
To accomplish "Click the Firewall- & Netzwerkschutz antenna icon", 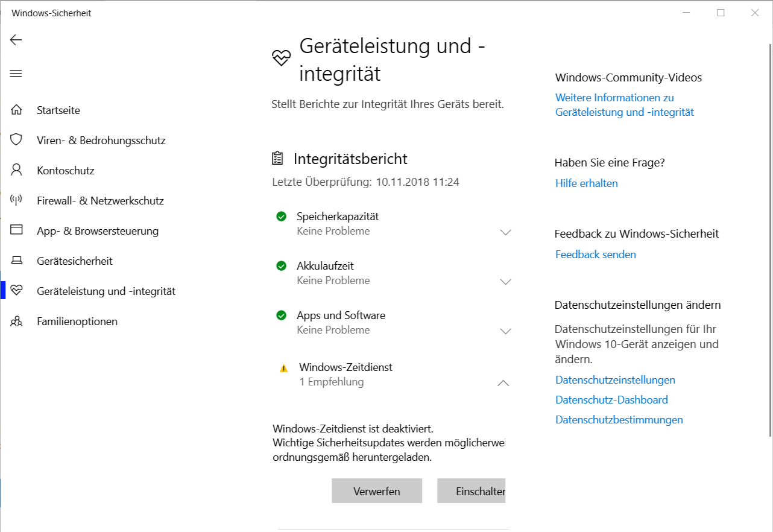I will 16,200.
